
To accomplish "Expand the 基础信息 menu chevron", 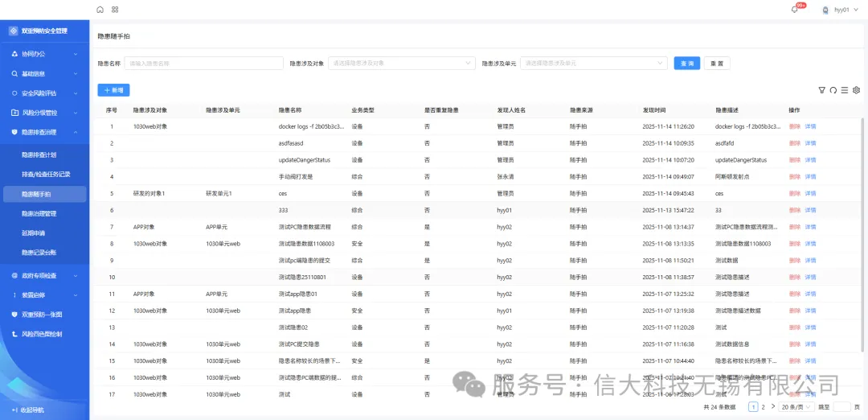I will click(x=76, y=74).
